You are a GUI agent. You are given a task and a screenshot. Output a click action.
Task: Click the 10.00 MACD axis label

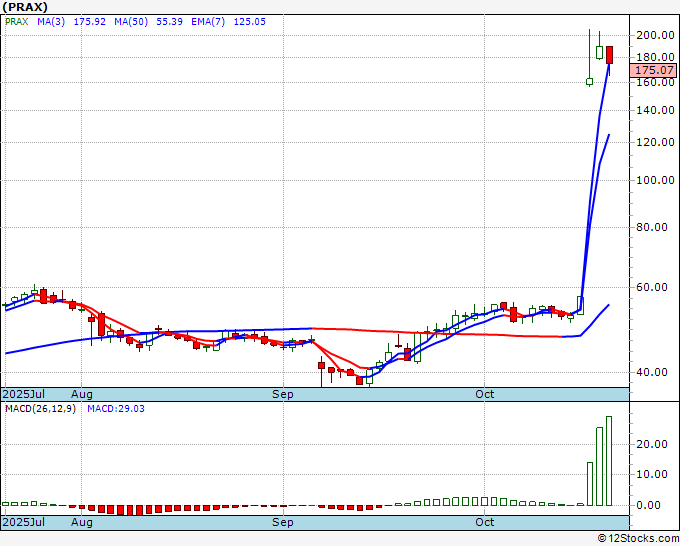652,474
